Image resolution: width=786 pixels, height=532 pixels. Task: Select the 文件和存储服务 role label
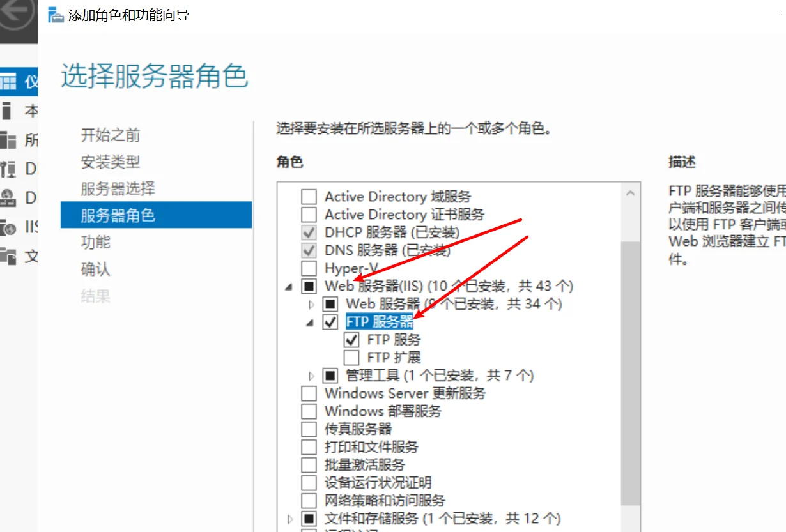442,518
